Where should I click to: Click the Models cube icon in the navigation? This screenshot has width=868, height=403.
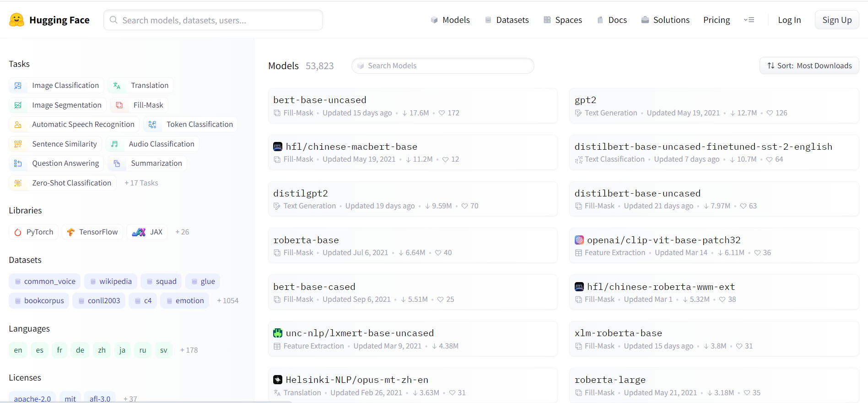pos(434,20)
